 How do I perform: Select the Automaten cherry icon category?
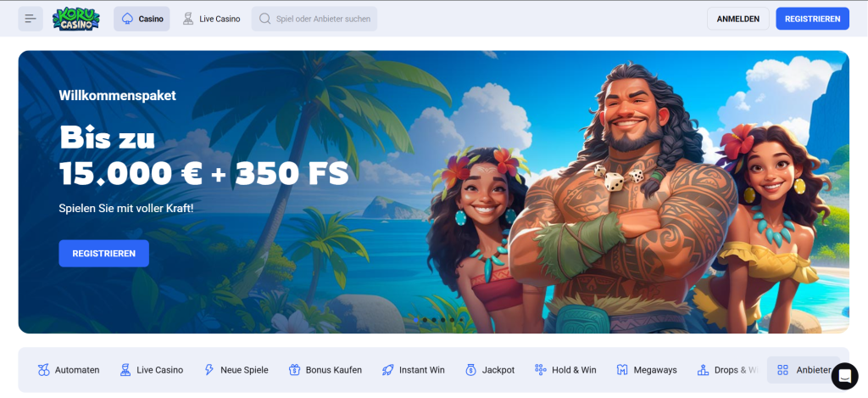[69, 370]
